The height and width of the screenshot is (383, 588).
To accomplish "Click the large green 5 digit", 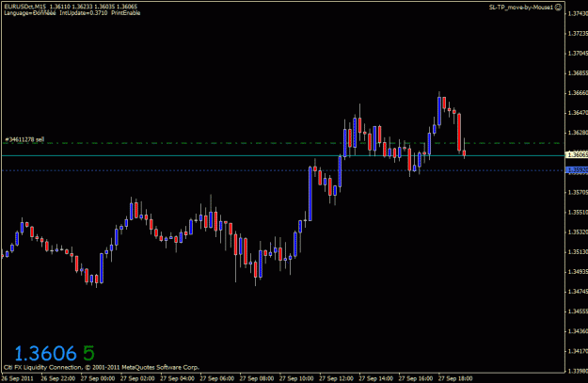I will 88,354.
